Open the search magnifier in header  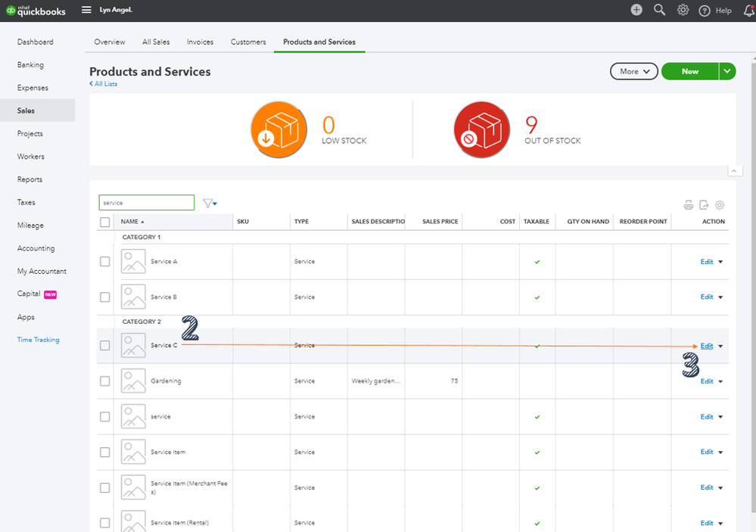(x=659, y=10)
